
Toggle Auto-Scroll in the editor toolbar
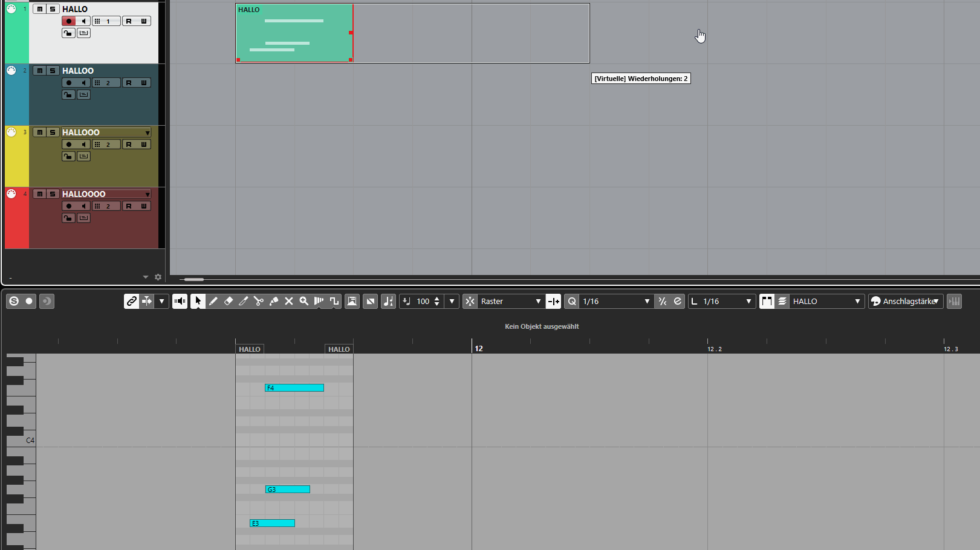pyautogui.click(x=147, y=301)
